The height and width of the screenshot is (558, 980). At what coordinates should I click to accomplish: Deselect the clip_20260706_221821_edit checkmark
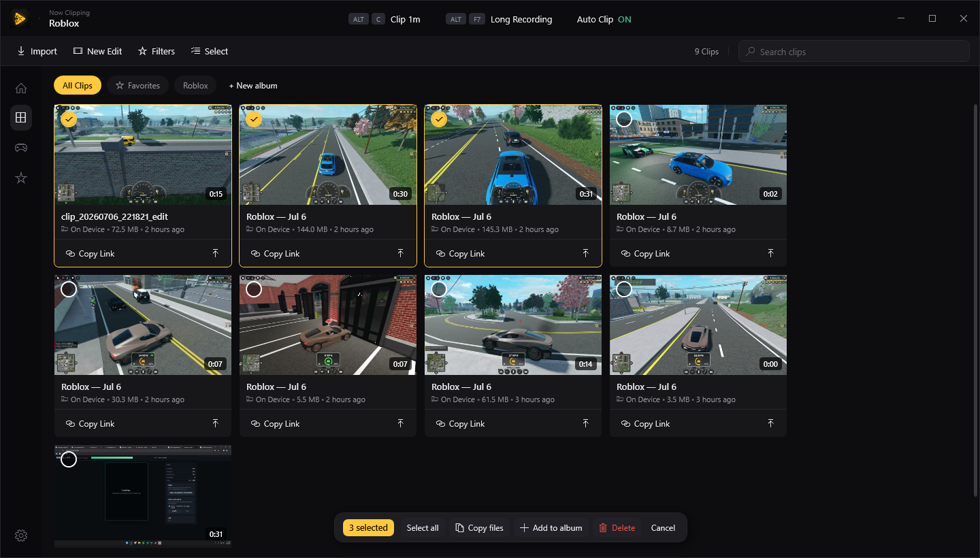click(68, 119)
